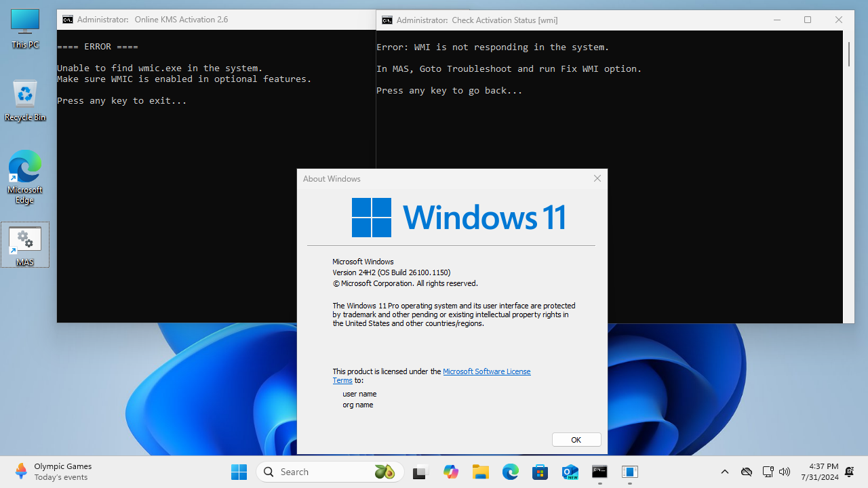This screenshot has height=488, width=868.
Task: Click 'Press any key to go back...' text
Action: pyautogui.click(x=450, y=91)
